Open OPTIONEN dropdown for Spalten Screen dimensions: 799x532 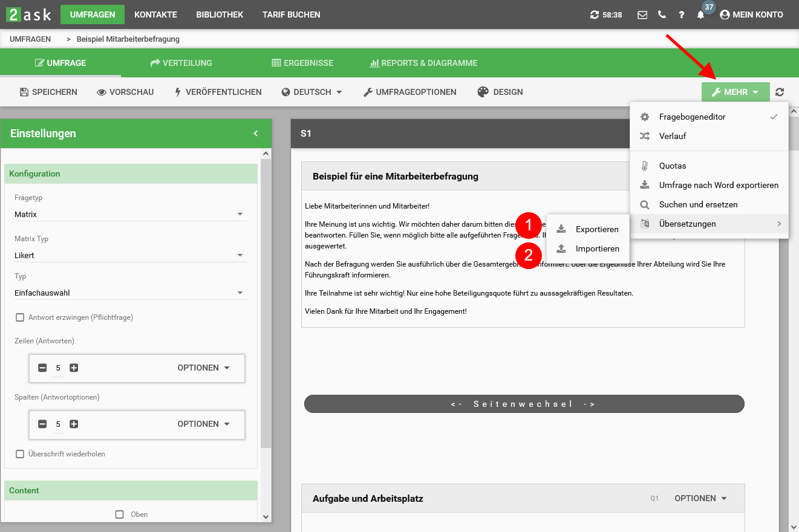(x=204, y=424)
